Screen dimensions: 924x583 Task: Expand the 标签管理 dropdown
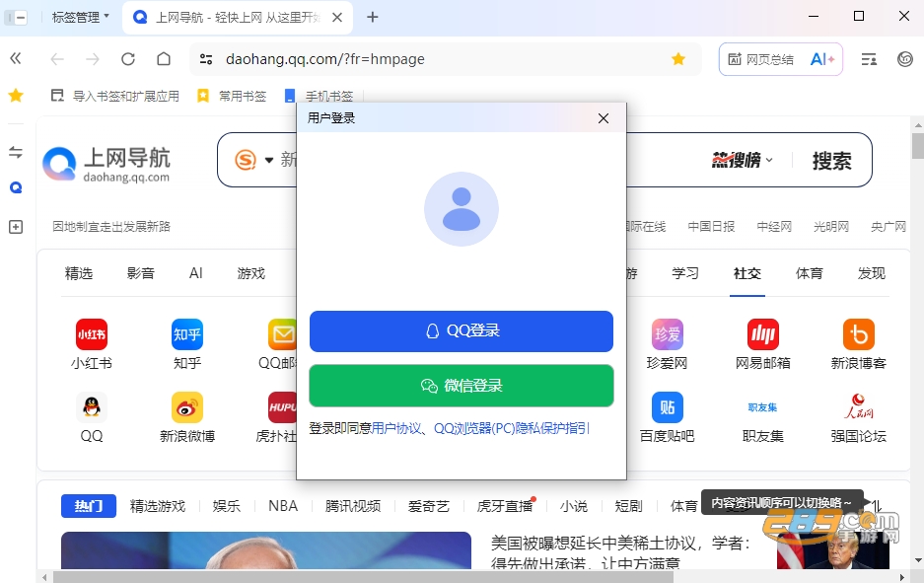[80, 17]
